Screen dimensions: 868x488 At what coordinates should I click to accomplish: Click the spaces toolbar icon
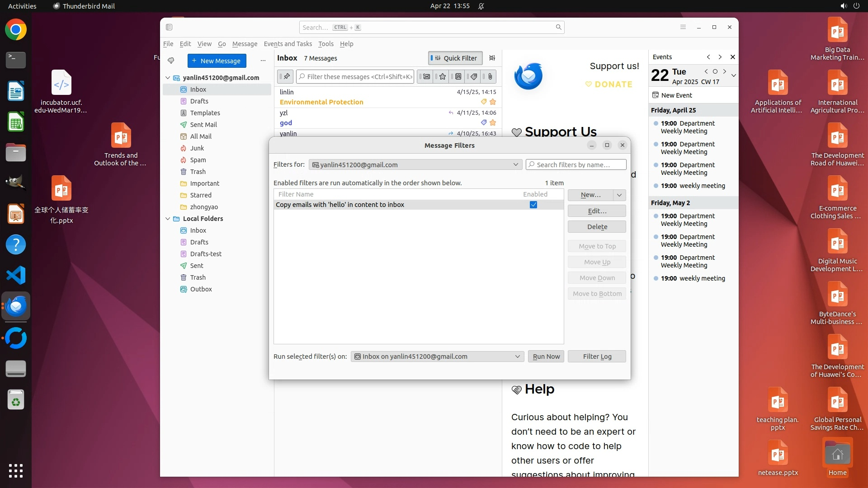tap(169, 27)
